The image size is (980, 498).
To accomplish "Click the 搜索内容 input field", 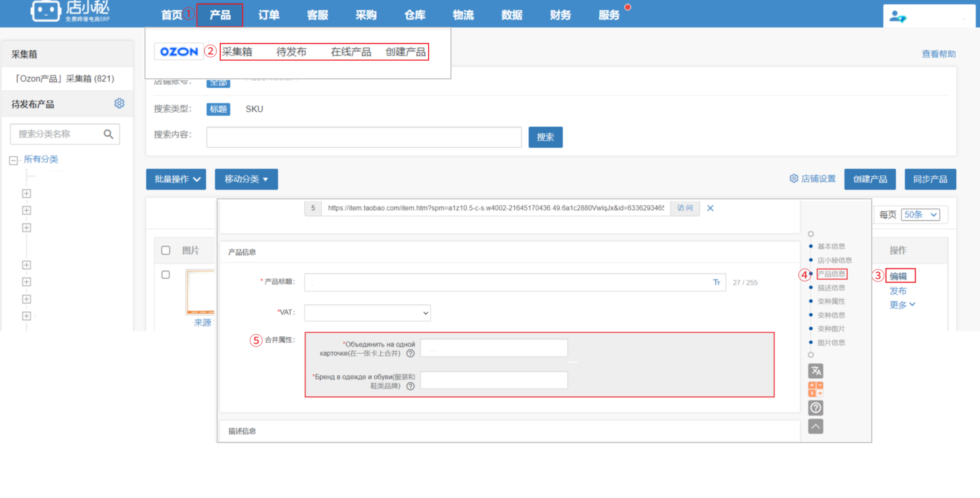I will pyautogui.click(x=364, y=137).
